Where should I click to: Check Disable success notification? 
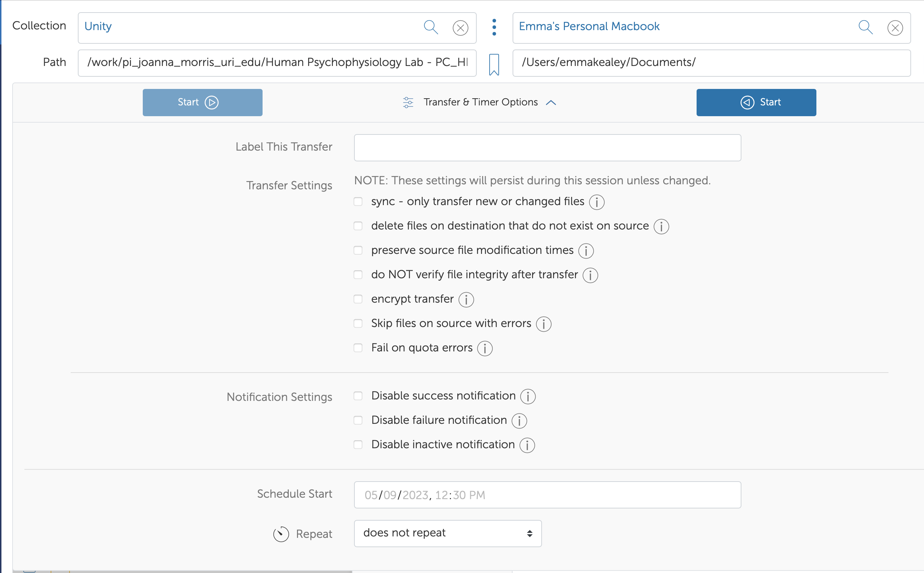pos(358,396)
